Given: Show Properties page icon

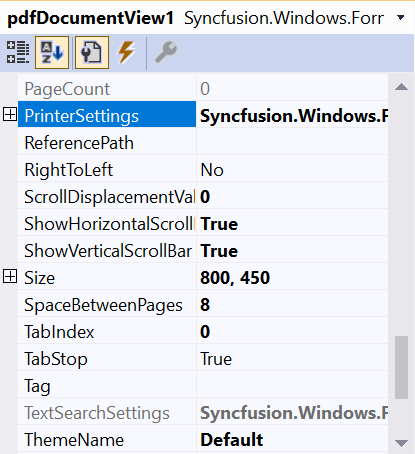Looking at the screenshot, I should [92, 52].
